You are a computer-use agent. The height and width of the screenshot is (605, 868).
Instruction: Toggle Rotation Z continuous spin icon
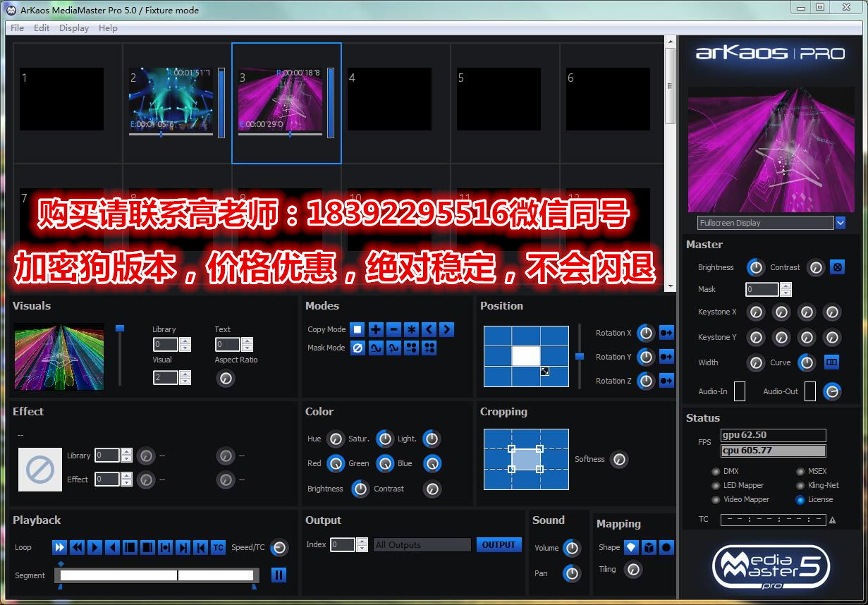(x=666, y=381)
